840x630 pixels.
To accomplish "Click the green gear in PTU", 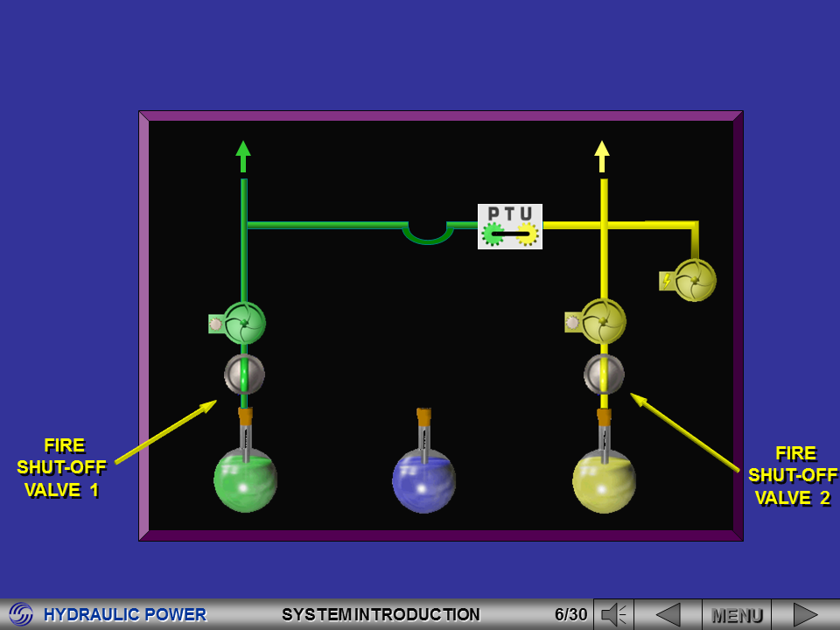I will (493, 234).
